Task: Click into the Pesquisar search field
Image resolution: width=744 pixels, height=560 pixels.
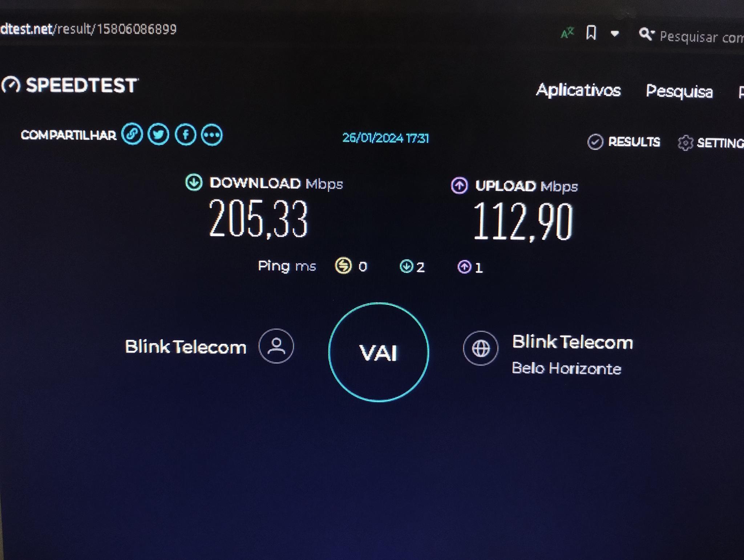Action: pyautogui.click(x=701, y=37)
